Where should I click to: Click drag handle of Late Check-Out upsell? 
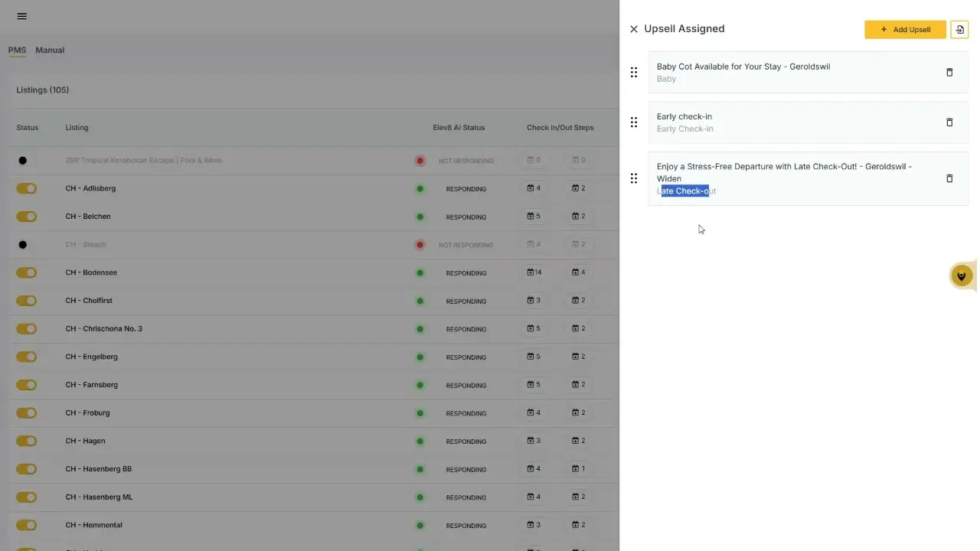click(634, 178)
